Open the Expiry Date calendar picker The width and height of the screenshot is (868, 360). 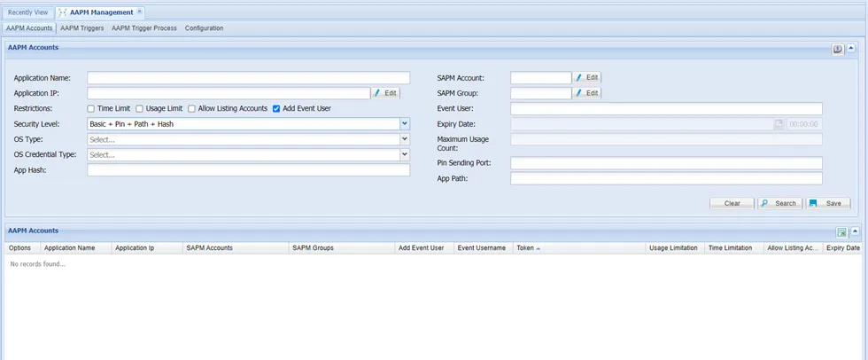(779, 124)
